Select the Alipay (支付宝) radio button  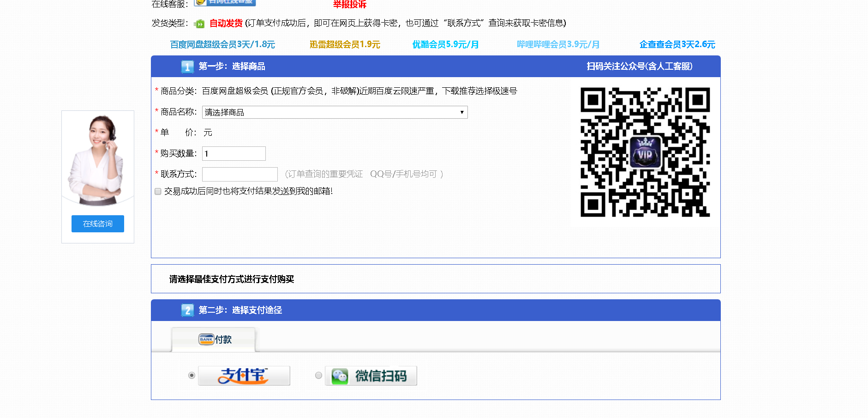(x=192, y=376)
